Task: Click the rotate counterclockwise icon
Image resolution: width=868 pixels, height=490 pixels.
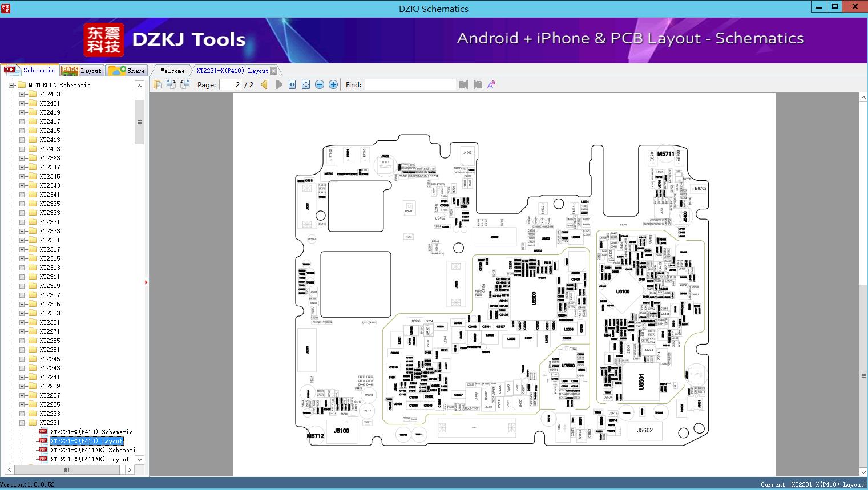Action: coord(171,84)
